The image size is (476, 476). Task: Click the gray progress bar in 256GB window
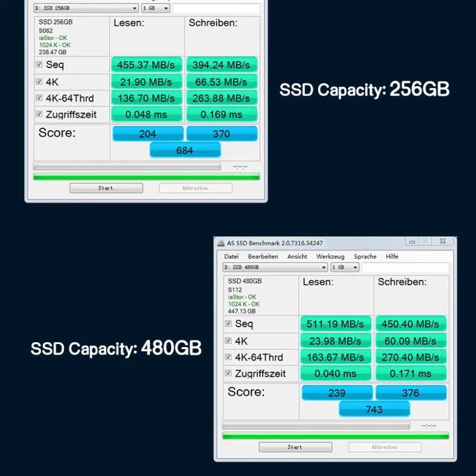point(127,166)
